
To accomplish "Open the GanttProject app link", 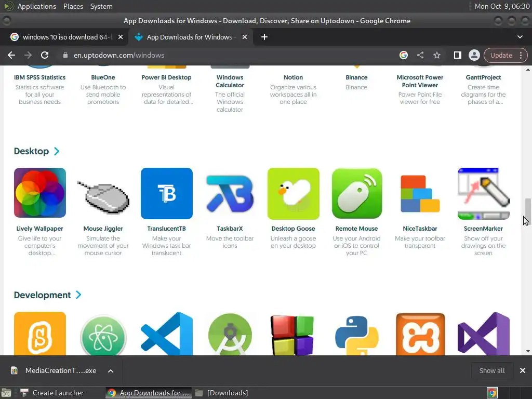I will [484, 77].
